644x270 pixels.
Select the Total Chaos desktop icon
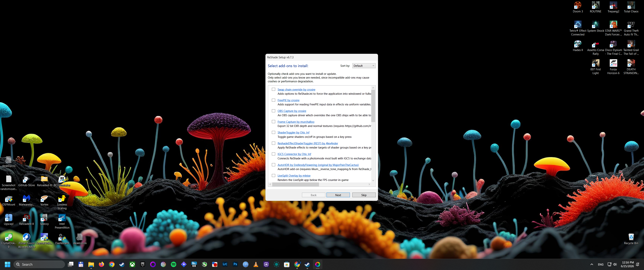coord(631,7)
